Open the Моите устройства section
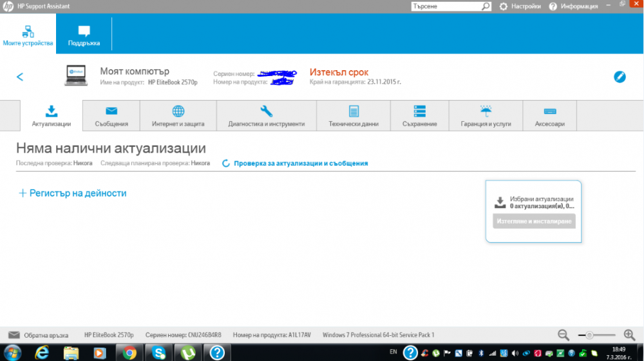 (x=28, y=34)
